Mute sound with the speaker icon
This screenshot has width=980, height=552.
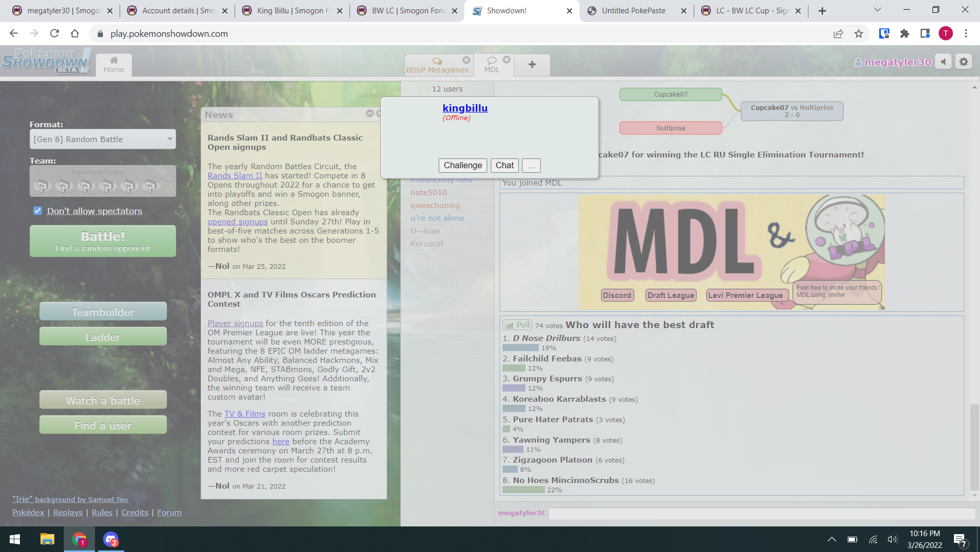tap(943, 62)
